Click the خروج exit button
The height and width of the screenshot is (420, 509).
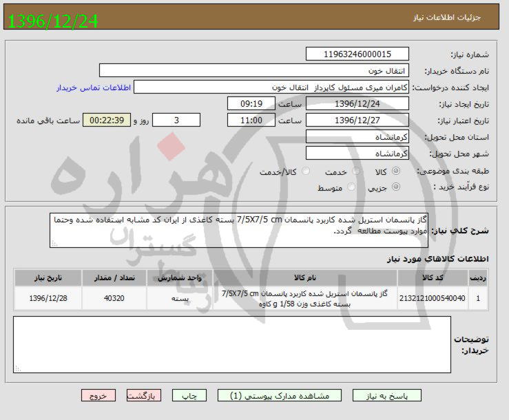[x=98, y=396]
